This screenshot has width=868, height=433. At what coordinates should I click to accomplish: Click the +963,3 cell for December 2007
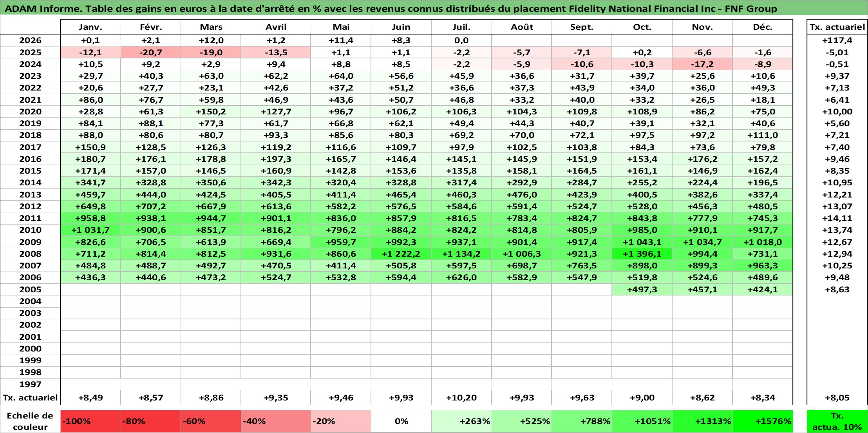pyautogui.click(x=763, y=266)
